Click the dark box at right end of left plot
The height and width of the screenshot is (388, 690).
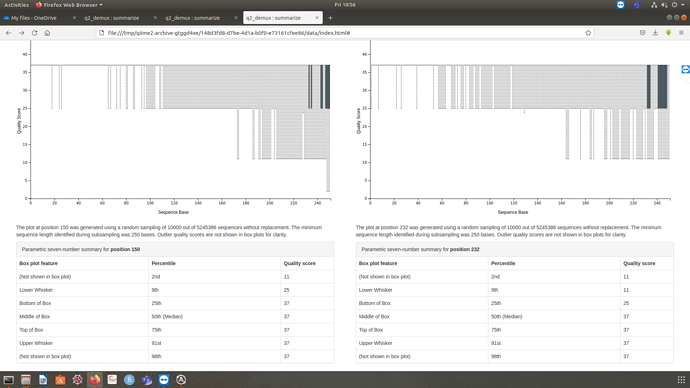click(327, 87)
